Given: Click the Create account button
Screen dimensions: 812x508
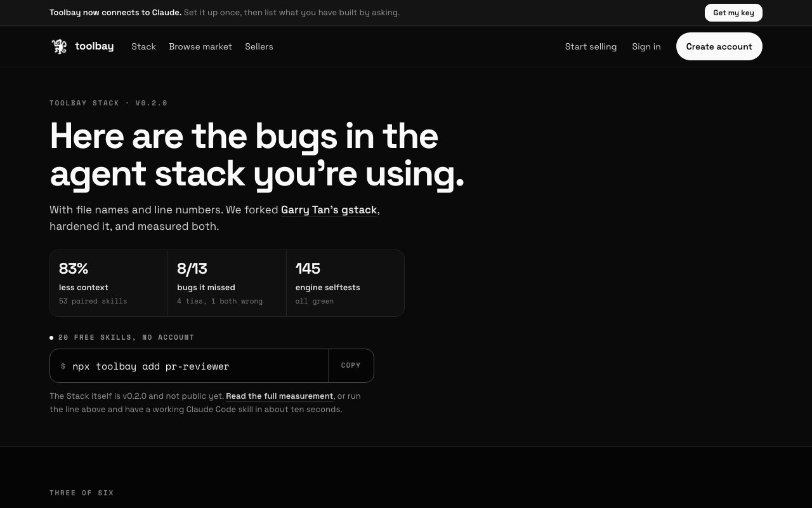Looking at the screenshot, I should coord(719,46).
